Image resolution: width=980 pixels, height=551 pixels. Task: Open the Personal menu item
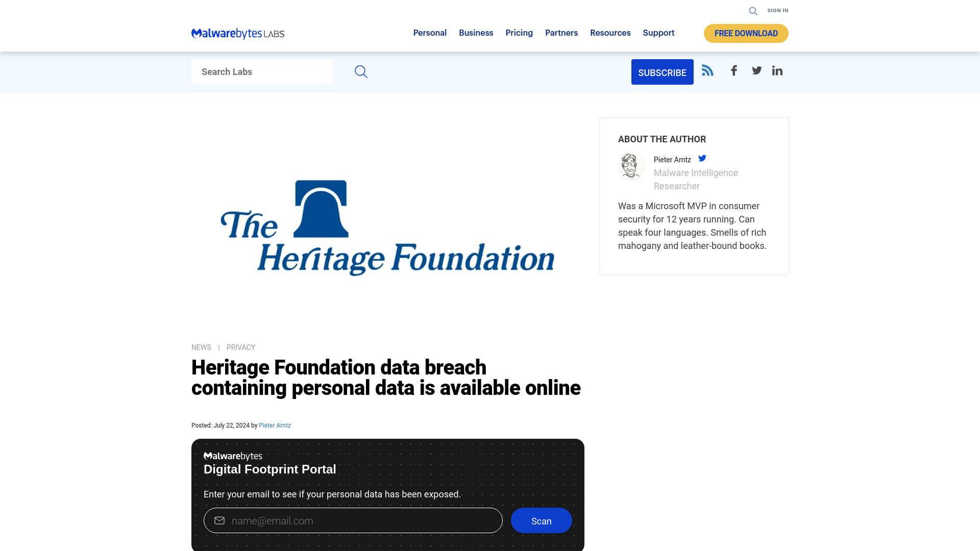(x=429, y=32)
